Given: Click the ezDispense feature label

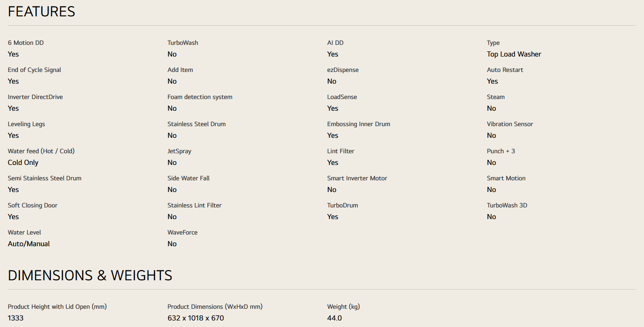Looking at the screenshot, I should 343,70.
